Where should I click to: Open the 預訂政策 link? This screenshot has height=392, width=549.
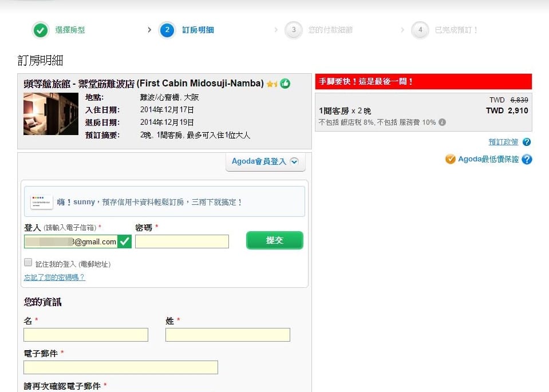coord(503,142)
